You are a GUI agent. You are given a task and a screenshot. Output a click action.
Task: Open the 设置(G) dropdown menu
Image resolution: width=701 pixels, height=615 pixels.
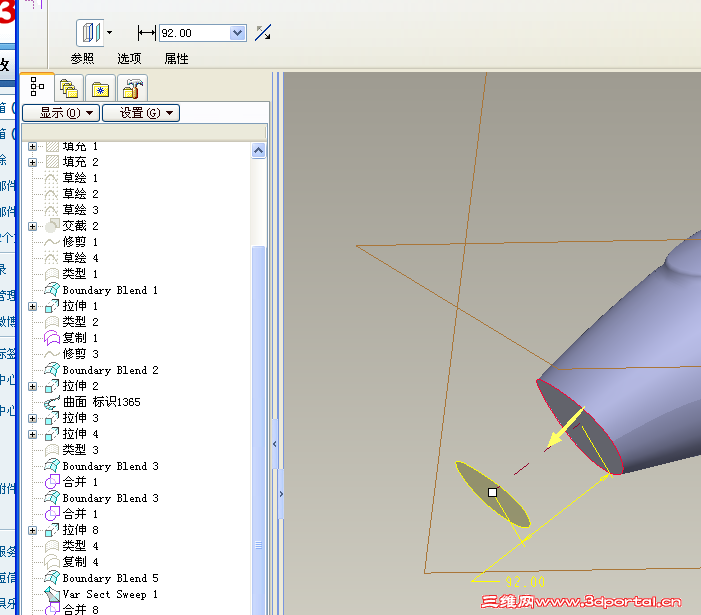coord(141,113)
